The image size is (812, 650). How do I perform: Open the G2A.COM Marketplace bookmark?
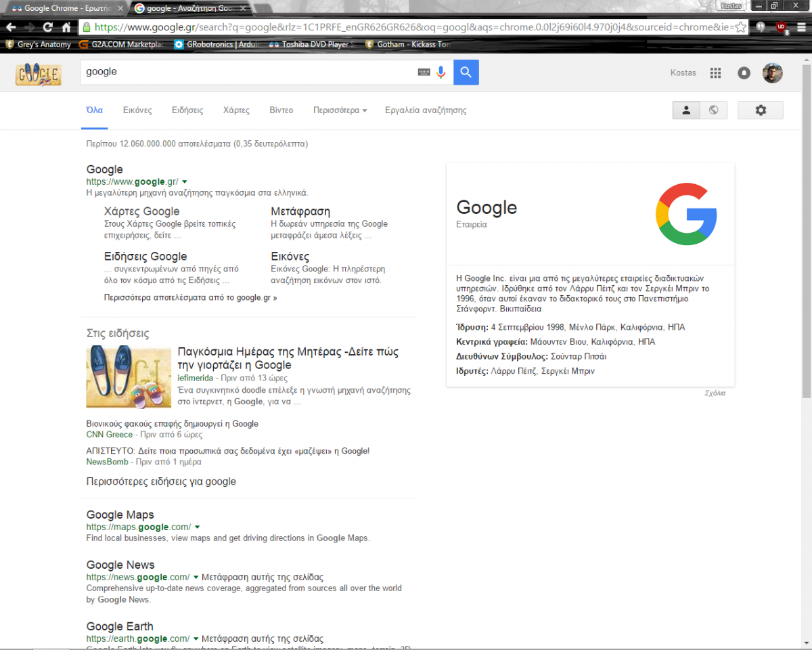pos(120,45)
